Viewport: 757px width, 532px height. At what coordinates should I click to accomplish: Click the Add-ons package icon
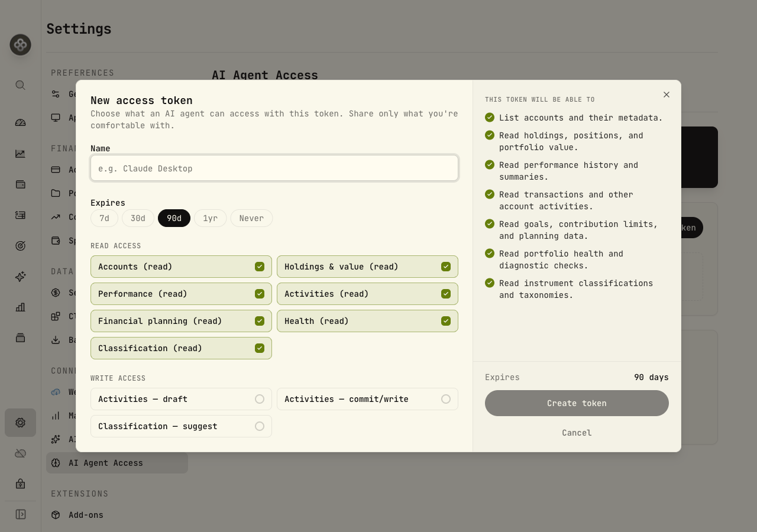(x=56, y=515)
